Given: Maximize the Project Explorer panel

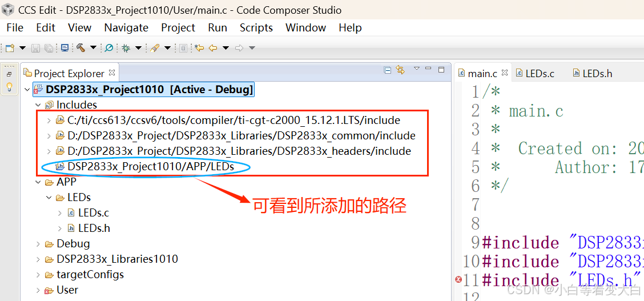Looking at the screenshot, I should [441, 70].
